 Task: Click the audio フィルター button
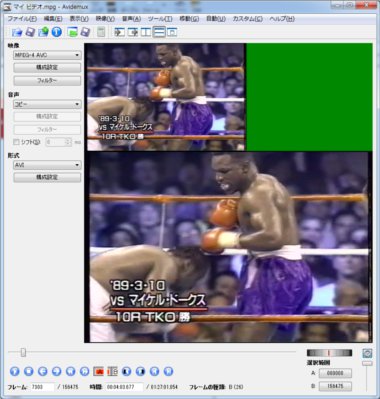pos(47,129)
